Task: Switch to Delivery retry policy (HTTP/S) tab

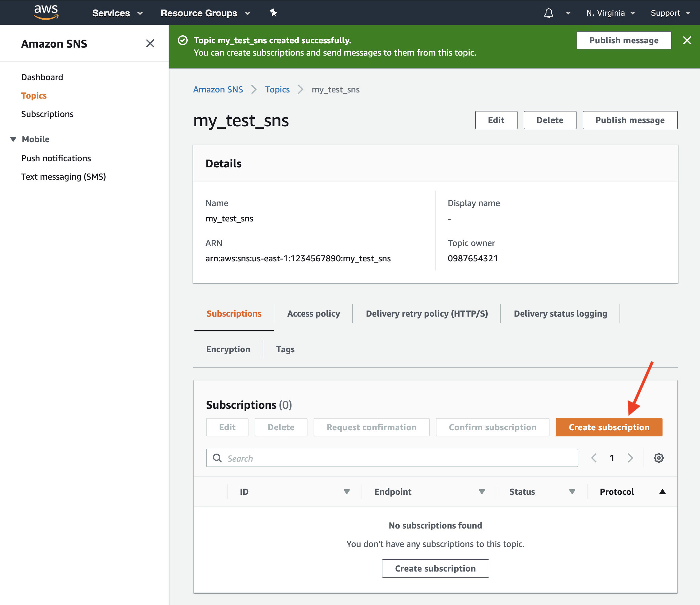Action: 427,314
